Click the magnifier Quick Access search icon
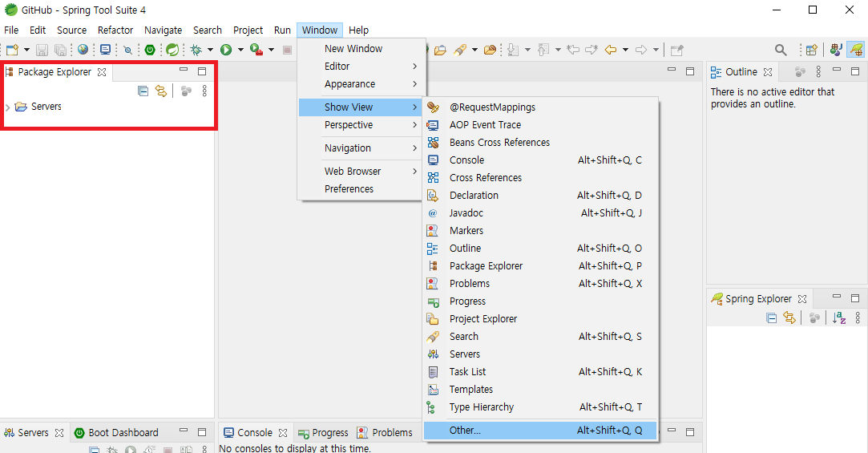Viewport: 868px width, 453px height. [x=781, y=50]
